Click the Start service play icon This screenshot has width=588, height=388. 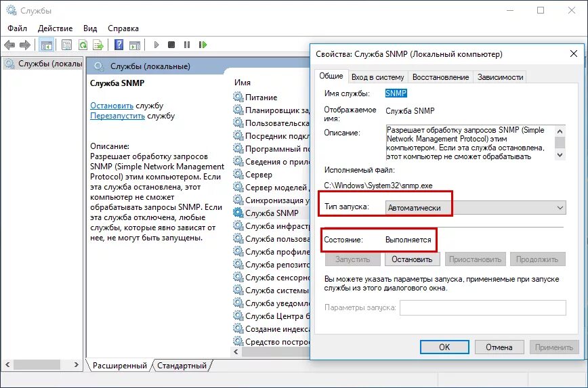click(x=156, y=45)
